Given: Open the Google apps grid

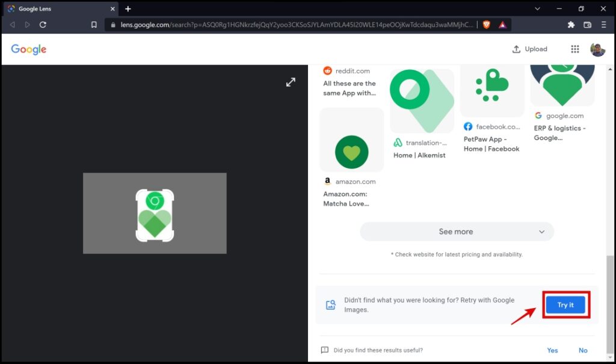Looking at the screenshot, I should [574, 49].
